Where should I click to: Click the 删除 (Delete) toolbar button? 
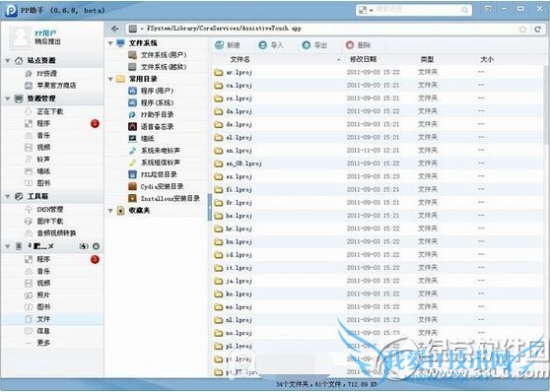359,45
